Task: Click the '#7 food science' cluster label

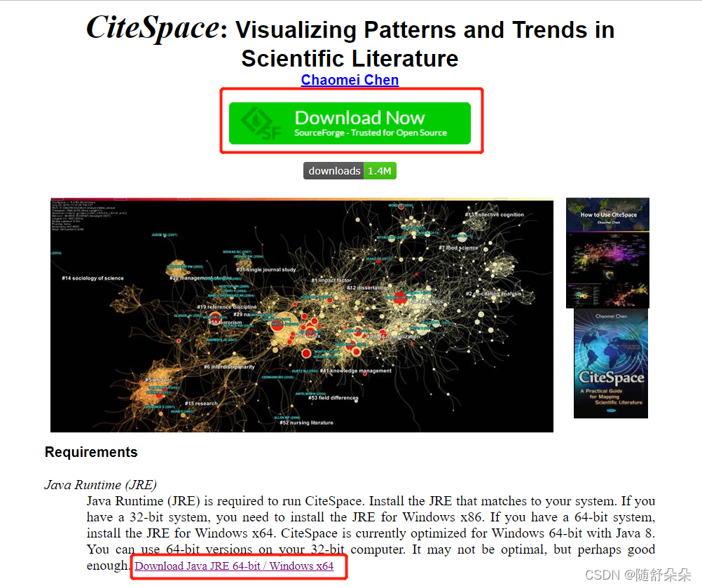Action: coord(458,247)
